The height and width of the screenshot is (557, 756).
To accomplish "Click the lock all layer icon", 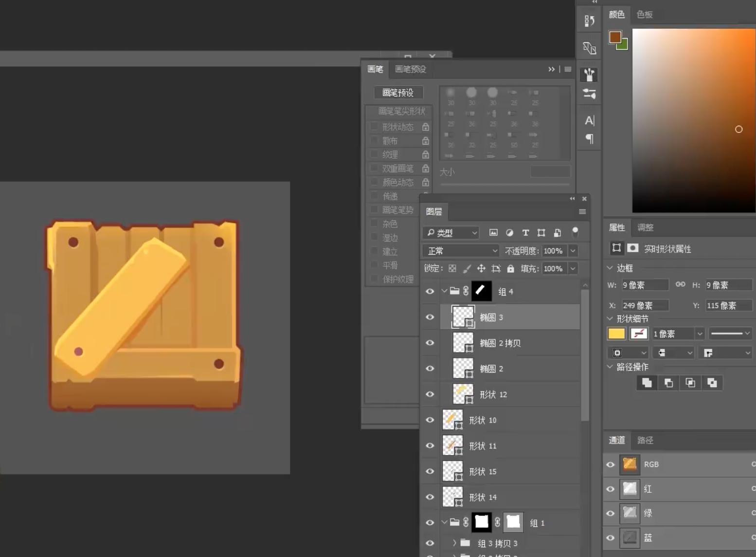I will tap(510, 269).
